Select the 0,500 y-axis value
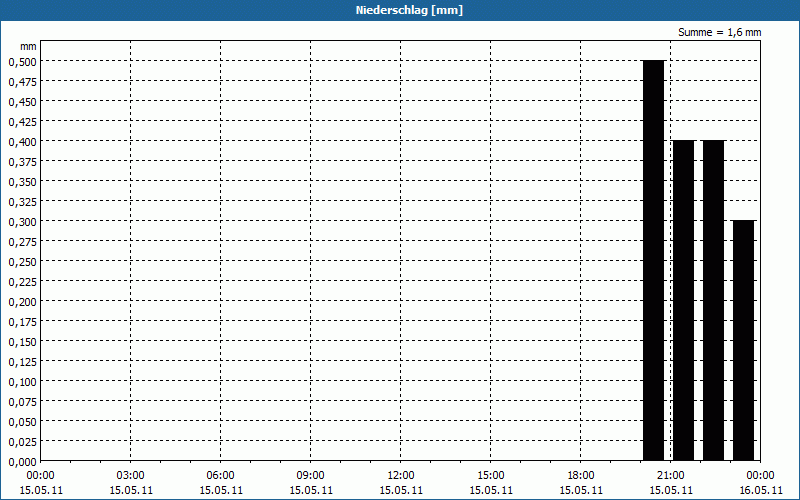800x500 pixels. click(23, 61)
